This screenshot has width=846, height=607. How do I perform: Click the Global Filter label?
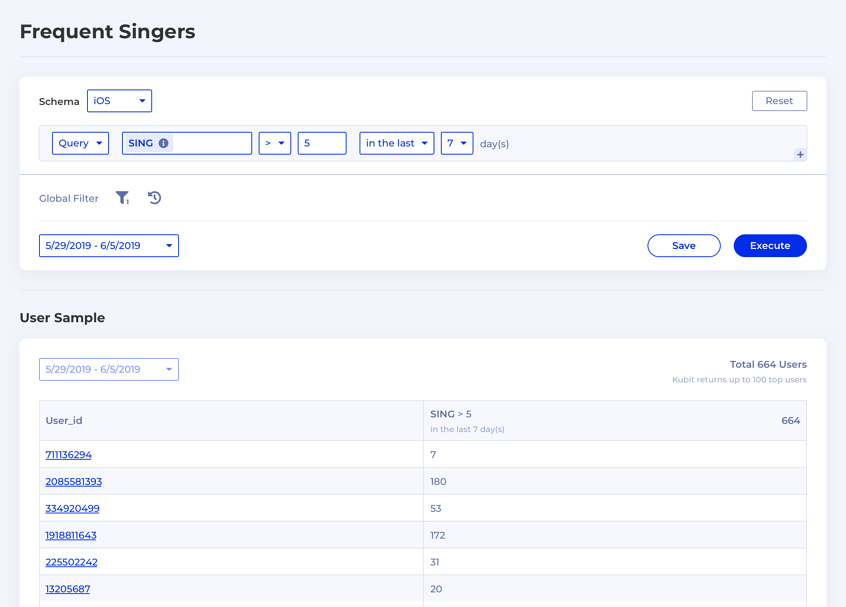pyautogui.click(x=69, y=199)
